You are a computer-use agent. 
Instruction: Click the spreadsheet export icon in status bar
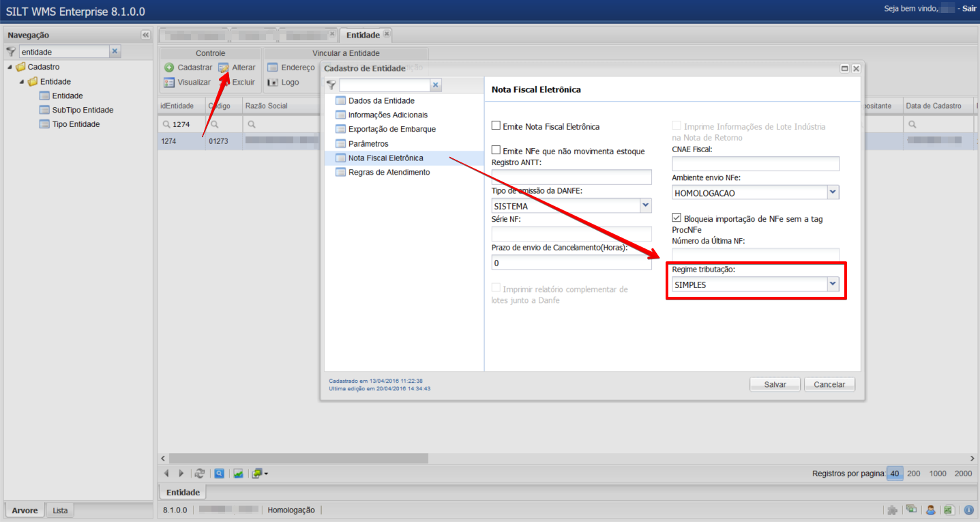tap(949, 510)
